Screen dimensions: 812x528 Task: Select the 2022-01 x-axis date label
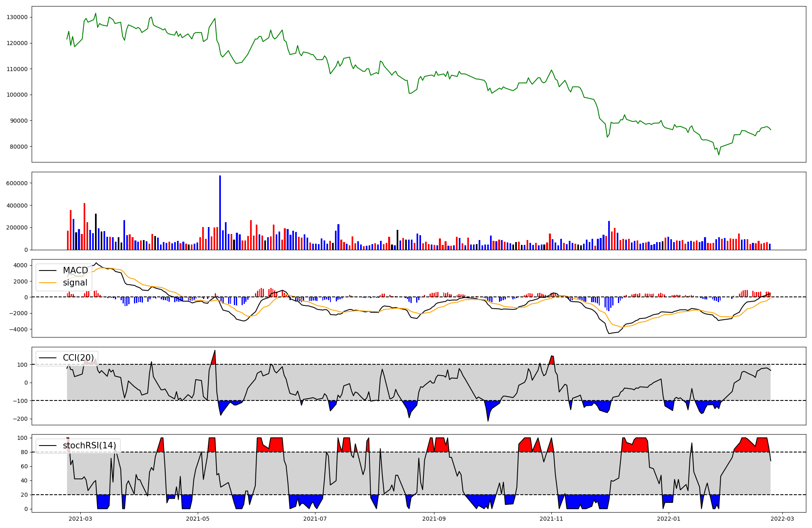tap(669, 519)
